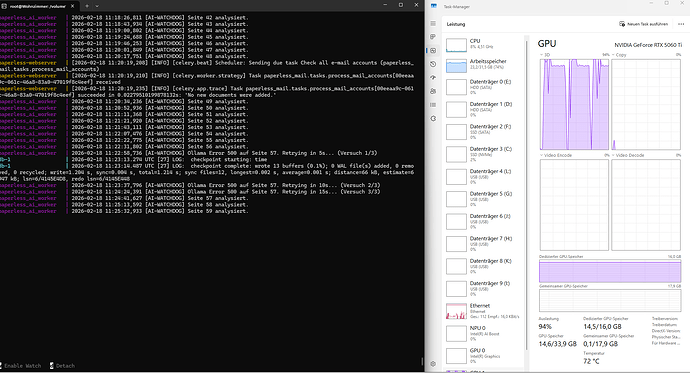
Task: Select Datenträger 5 (G:) entry
Action: pyautogui.click(x=484, y=199)
